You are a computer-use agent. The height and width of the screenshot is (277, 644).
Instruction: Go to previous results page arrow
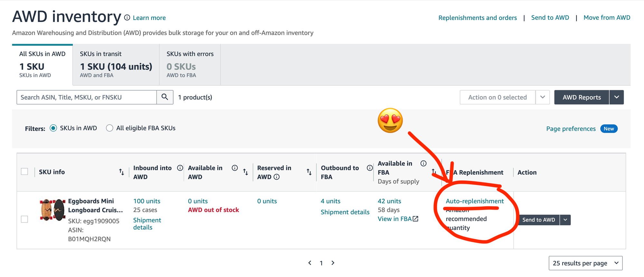coord(310,263)
